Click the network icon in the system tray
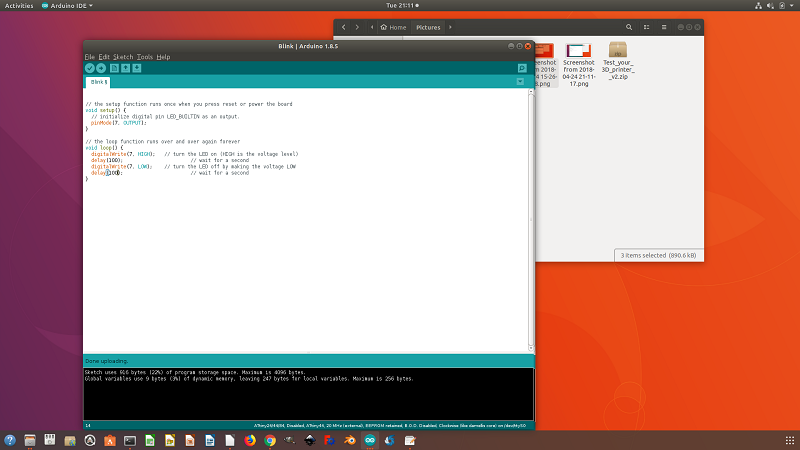800x450 pixels. [758, 6]
